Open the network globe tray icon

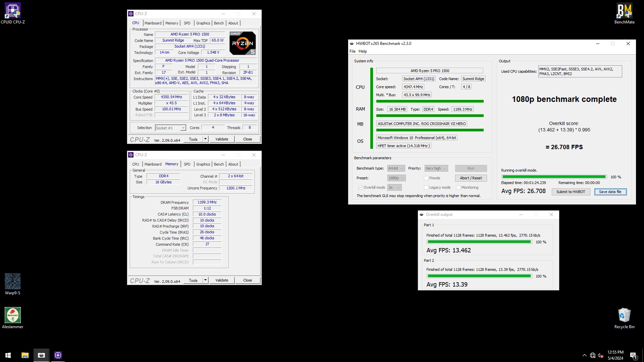[593, 355]
